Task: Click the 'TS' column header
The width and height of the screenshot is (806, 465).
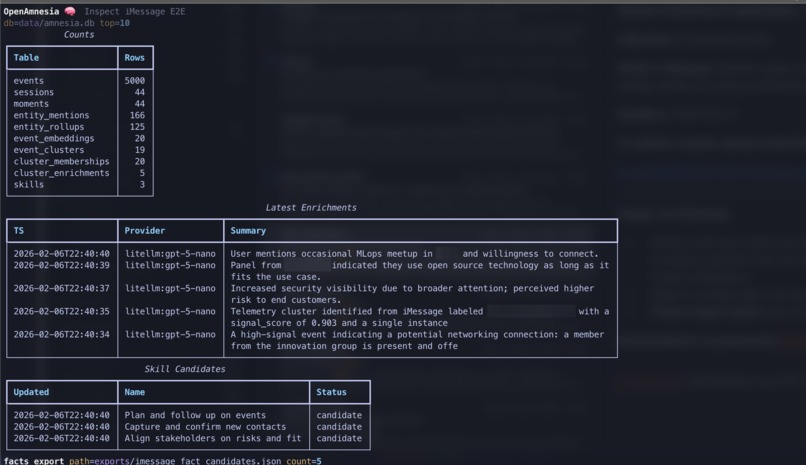Action: [19, 231]
